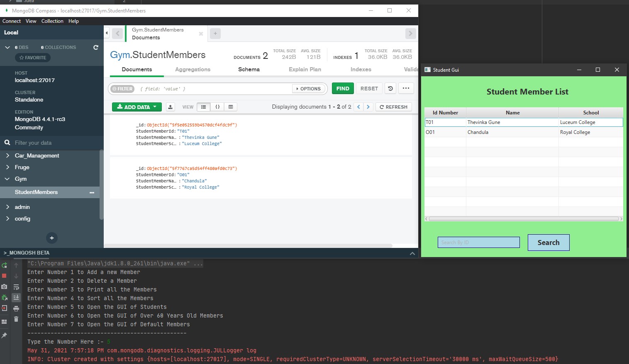Open query history with the clock icon
The width and height of the screenshot is (629, 364).
click(390, 88)
